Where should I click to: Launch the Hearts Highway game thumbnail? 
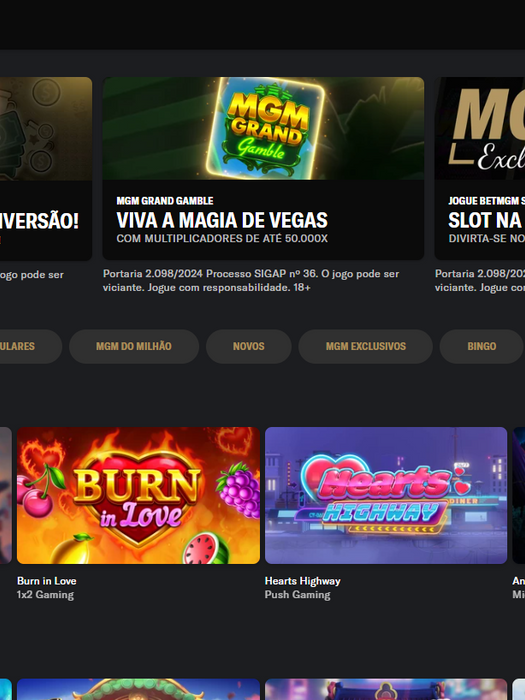tap(386, 496)
